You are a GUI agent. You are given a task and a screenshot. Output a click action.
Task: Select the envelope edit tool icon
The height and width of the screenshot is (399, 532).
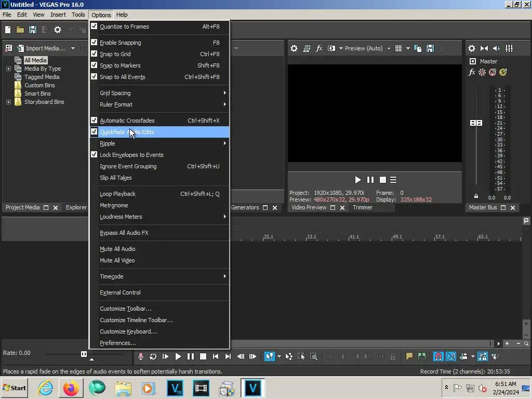click(x=289, y=356)
